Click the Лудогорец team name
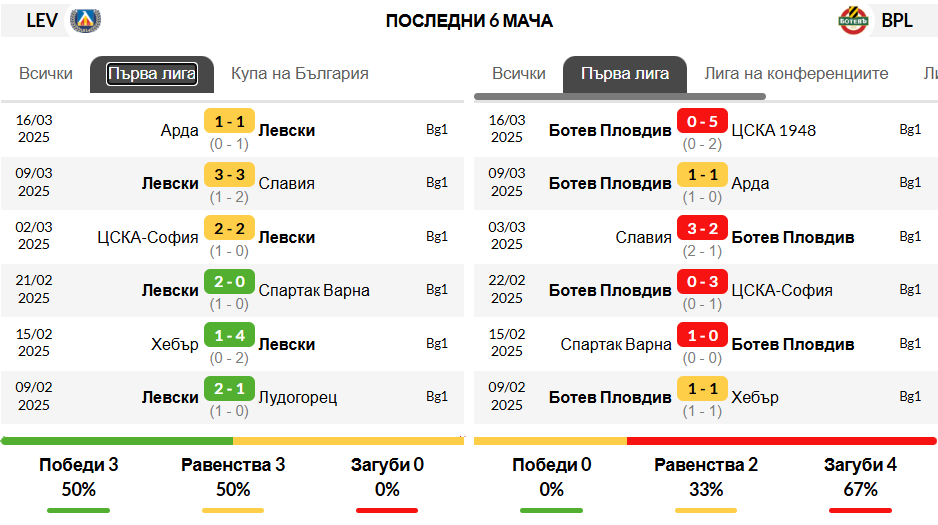Screen dimensions: 938x525 298,398
